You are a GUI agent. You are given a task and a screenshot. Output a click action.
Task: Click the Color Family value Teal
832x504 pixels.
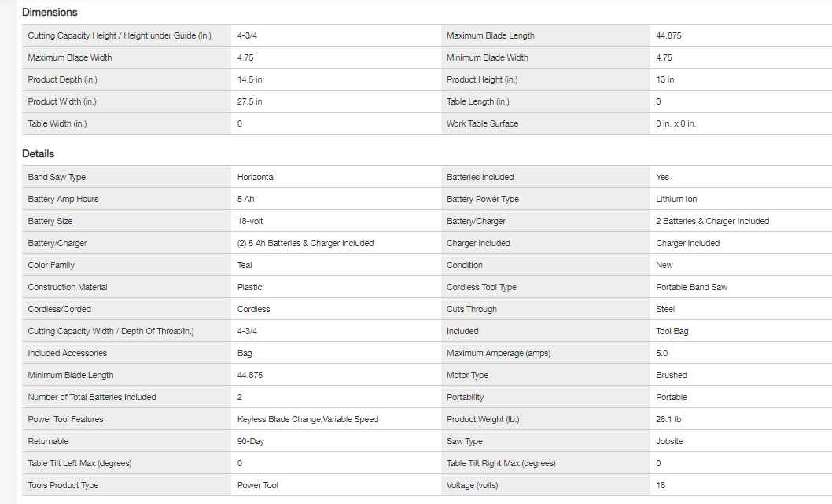point(245,265)
